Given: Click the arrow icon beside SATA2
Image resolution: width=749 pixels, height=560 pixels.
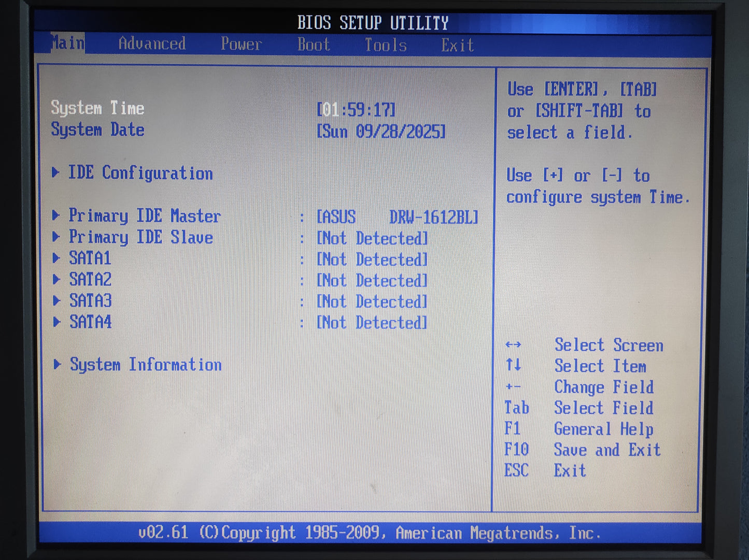Looking at the screenshot, I should coord(56,279).
